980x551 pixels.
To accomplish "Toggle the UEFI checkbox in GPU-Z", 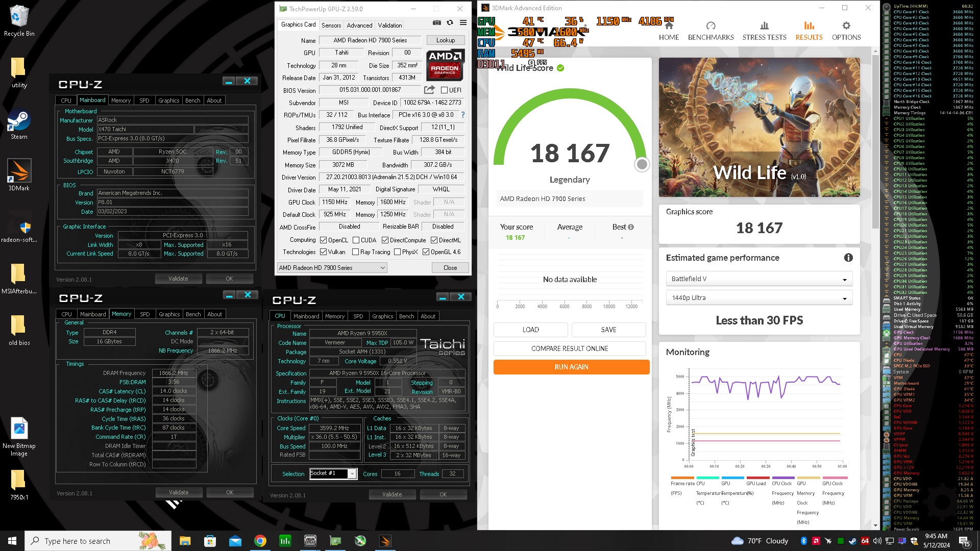I will point(444,90).
